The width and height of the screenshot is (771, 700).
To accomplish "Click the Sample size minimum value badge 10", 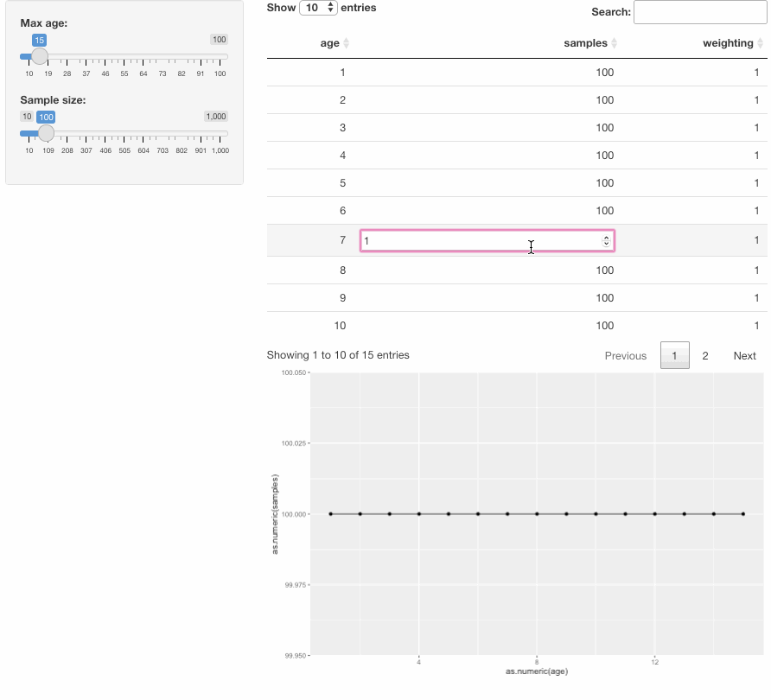I will point(27,117).
